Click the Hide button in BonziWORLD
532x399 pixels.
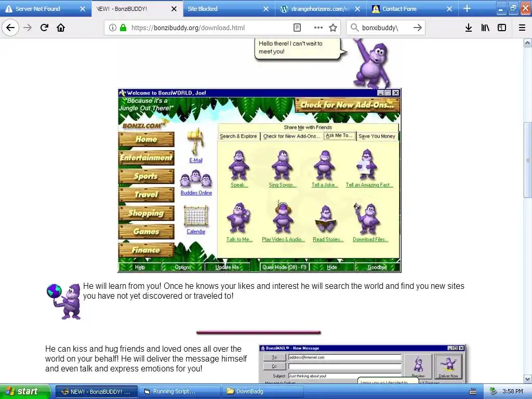[x=332, y=267]
